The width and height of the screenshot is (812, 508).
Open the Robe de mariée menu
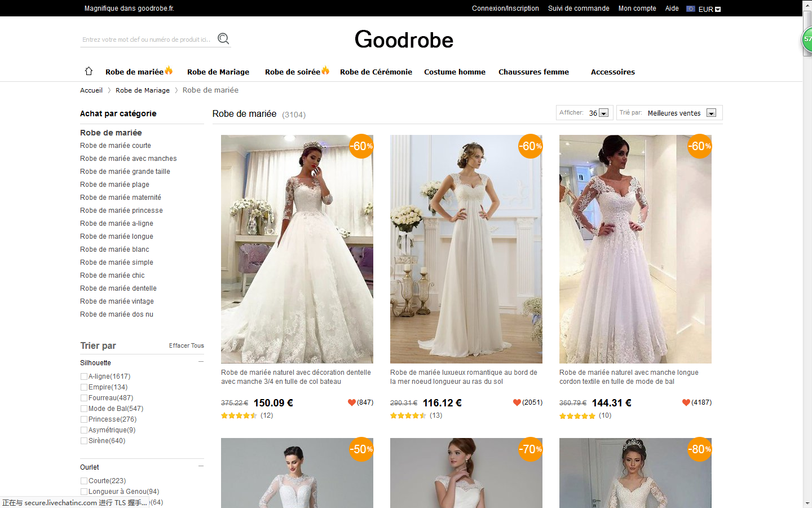[x=134, y=72]
